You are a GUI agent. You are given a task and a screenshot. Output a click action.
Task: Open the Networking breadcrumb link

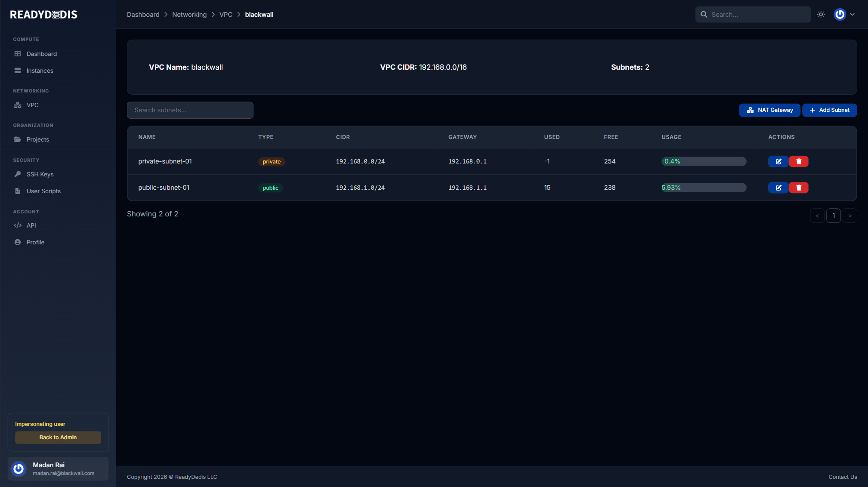[x=189, y=14]
